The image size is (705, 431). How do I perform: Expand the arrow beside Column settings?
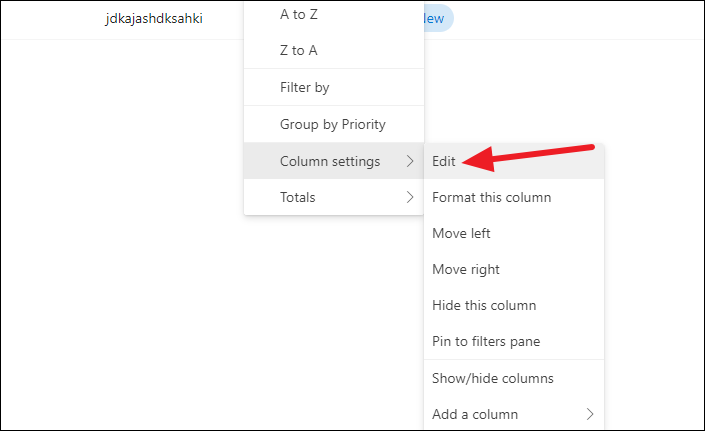tap(409, 161)
